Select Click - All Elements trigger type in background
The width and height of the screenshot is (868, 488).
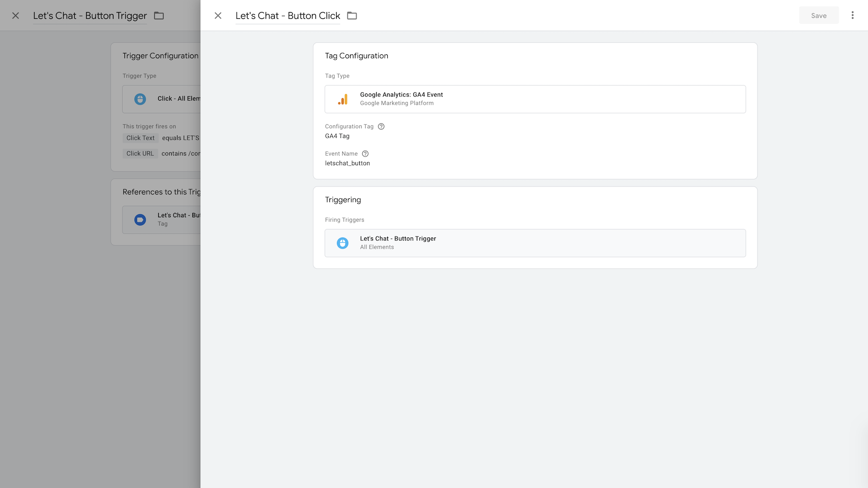pyautogui.click(x=162, y=99)
